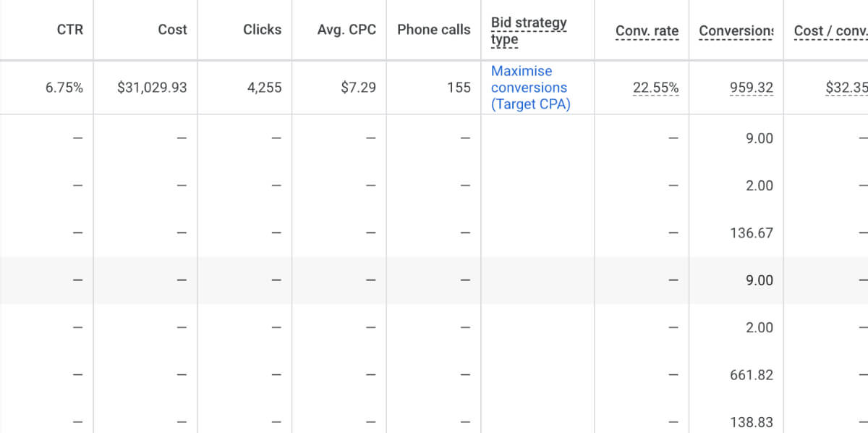
Task: Sort the table by Cost column
Action: 172,30
